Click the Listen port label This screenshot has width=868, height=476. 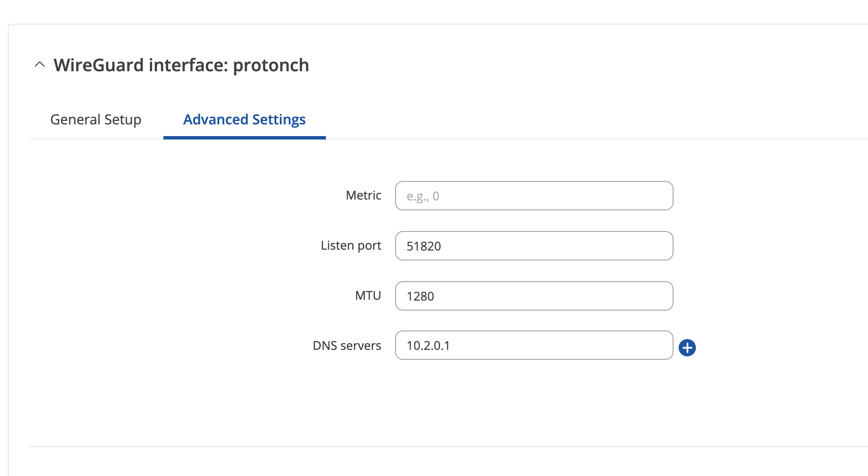tap(351, 245)
